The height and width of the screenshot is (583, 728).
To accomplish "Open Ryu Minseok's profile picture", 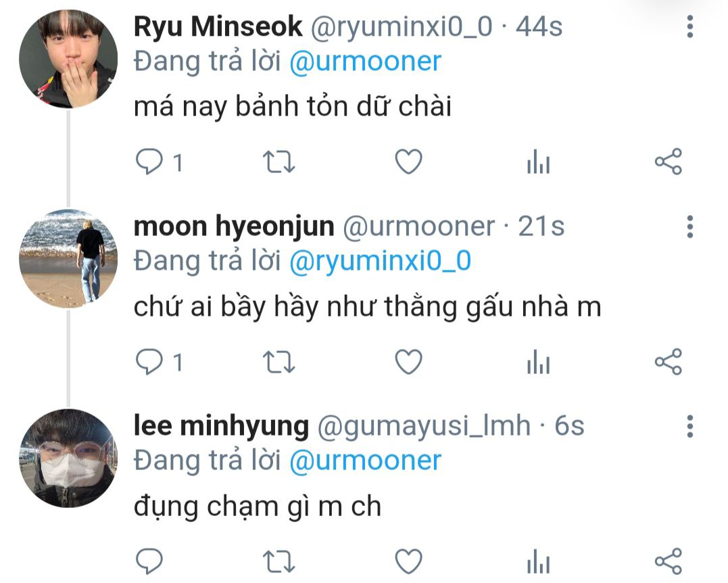I will 68,59.
